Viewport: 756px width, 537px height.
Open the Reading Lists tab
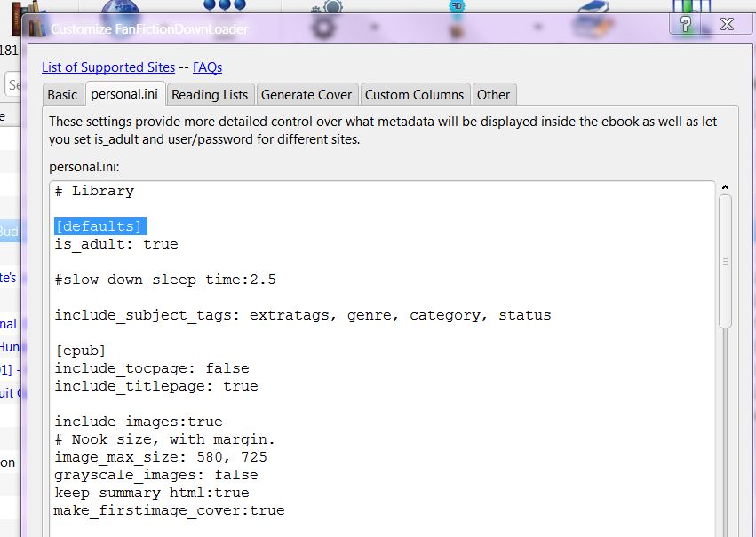coord(210,95)
